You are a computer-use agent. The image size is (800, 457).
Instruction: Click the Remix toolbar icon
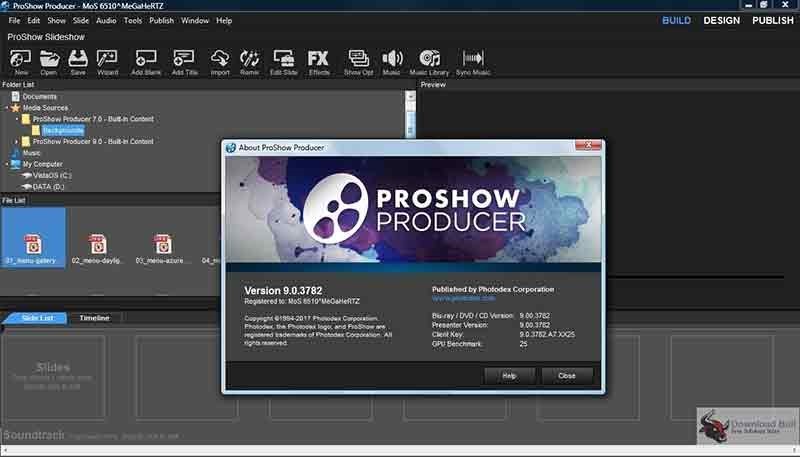tap(249, 62)
